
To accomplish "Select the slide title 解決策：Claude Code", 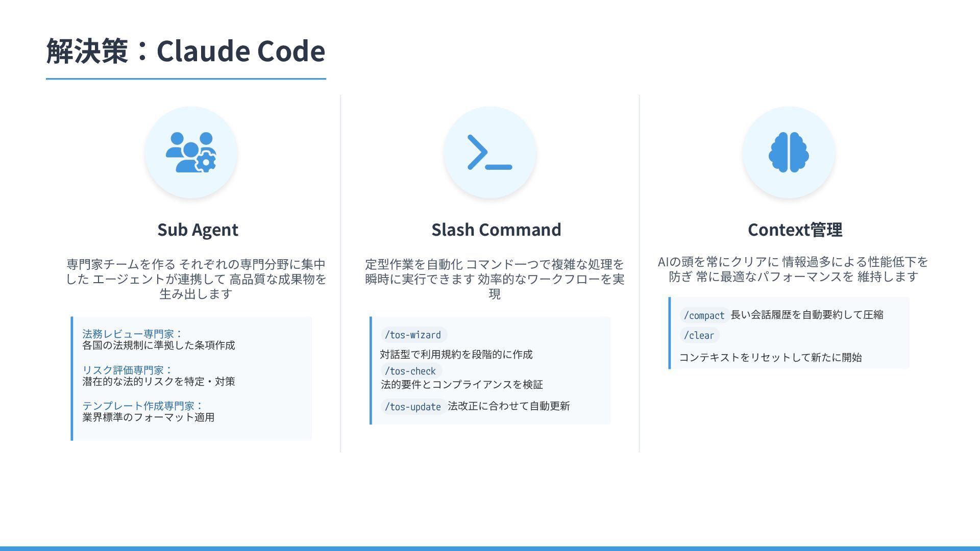I will (186, 51).
